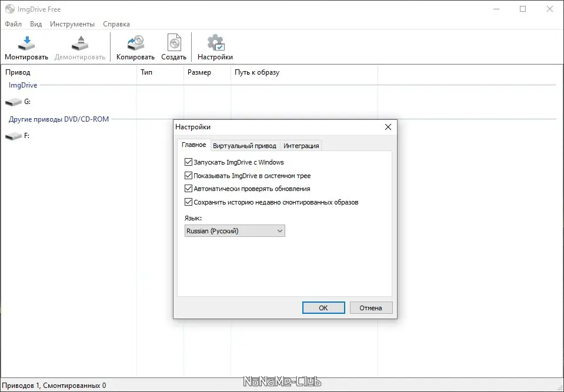Click status text Приводов 1, Смонтированных 0
This screenshot has width=564, height=392.
[54, 386]
